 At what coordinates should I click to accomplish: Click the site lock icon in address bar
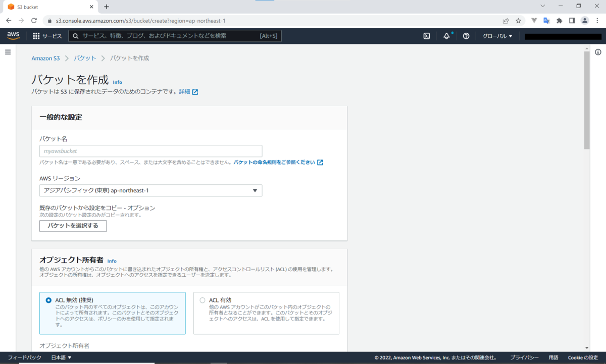(49, 21)
